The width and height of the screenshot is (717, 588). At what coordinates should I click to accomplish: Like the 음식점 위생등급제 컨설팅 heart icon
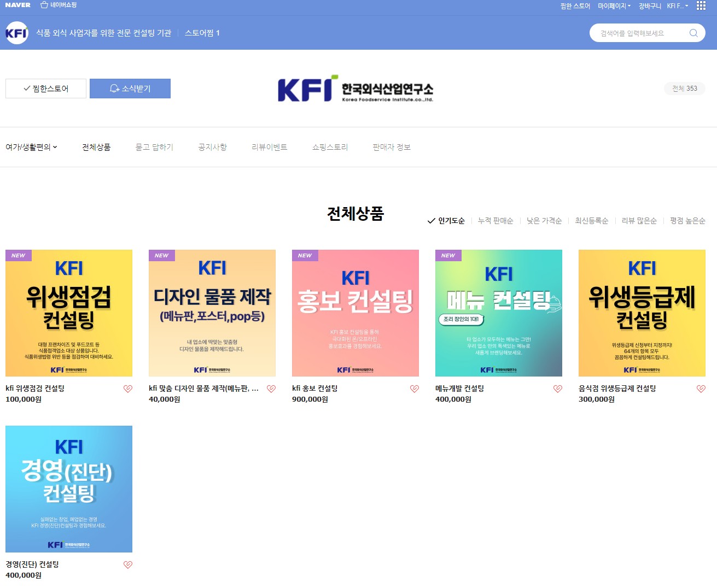coord(701,389)
